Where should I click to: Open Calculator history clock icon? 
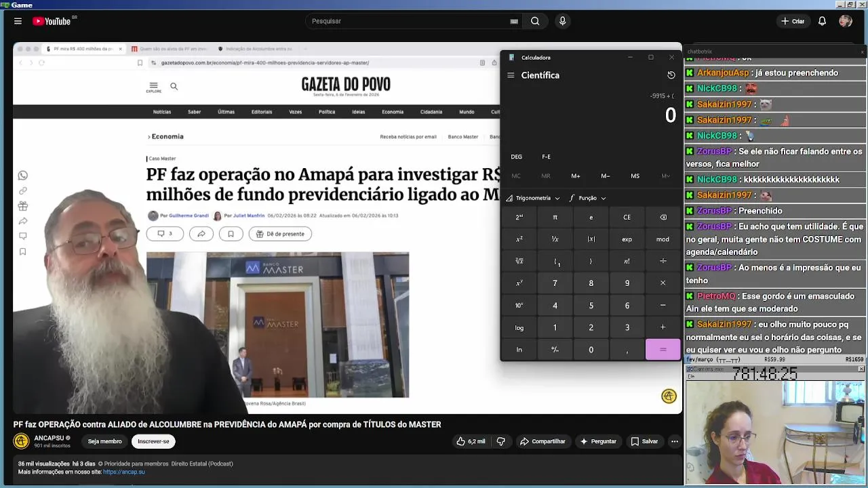tap(671, 75)
